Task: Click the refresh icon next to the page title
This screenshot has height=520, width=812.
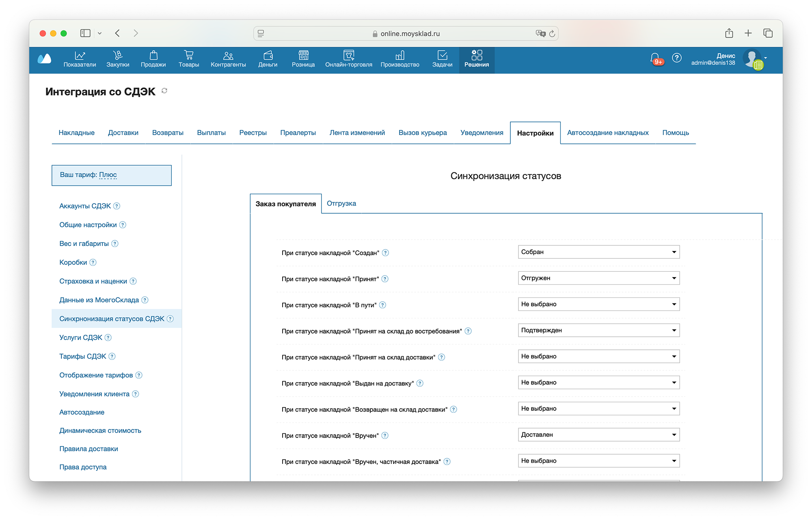Action: [x=164, y=91]
